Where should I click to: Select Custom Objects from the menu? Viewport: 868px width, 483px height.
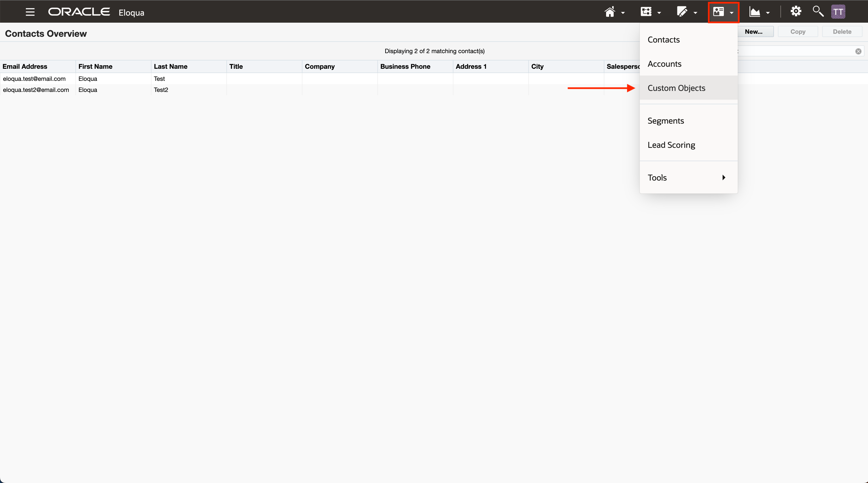676,88
